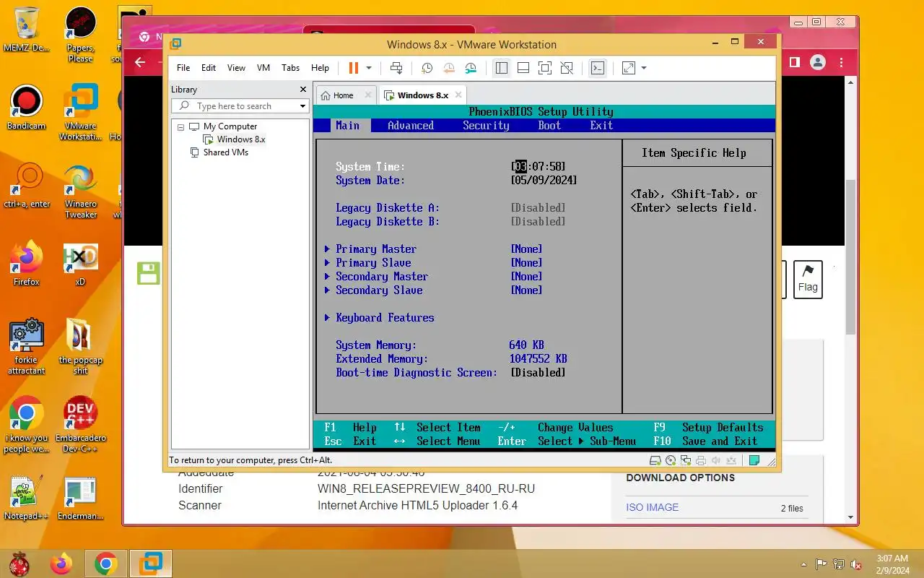This screenshot has width=924, height=578.
Task: Enter full screen mode icon
Action: click(x=545, y=68)
